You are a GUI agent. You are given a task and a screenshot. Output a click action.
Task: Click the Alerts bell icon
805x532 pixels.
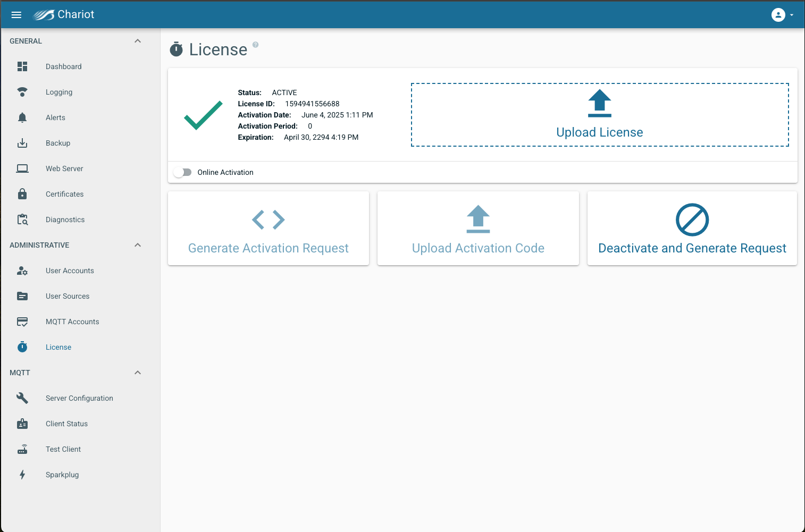[x=22, y=117]
